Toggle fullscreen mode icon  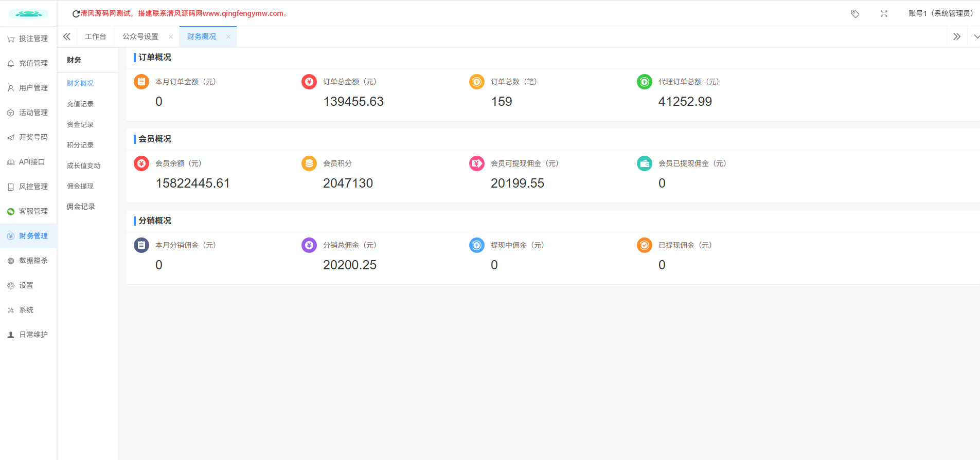point(884,14)
